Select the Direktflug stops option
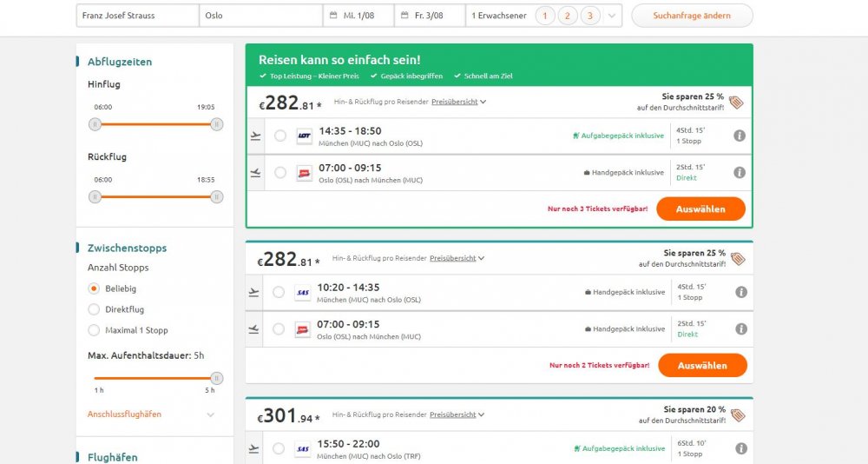868x464 pixels. 94,309
